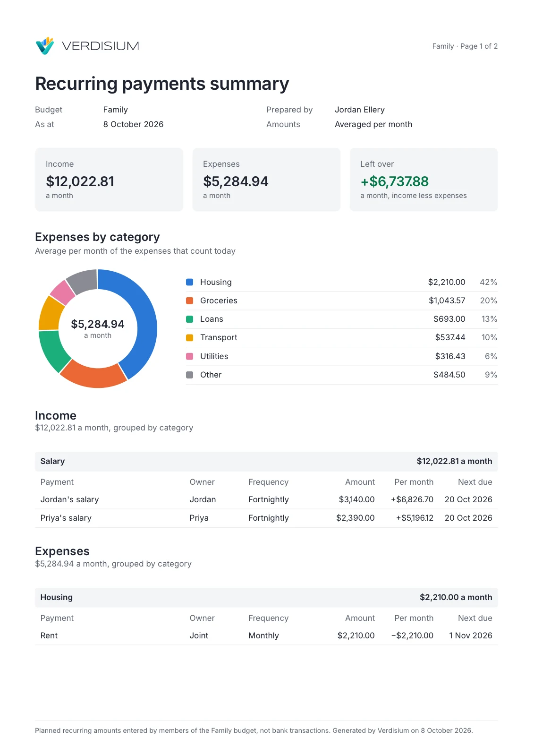Click the Income card value $12,022.81

coord(80,181)
